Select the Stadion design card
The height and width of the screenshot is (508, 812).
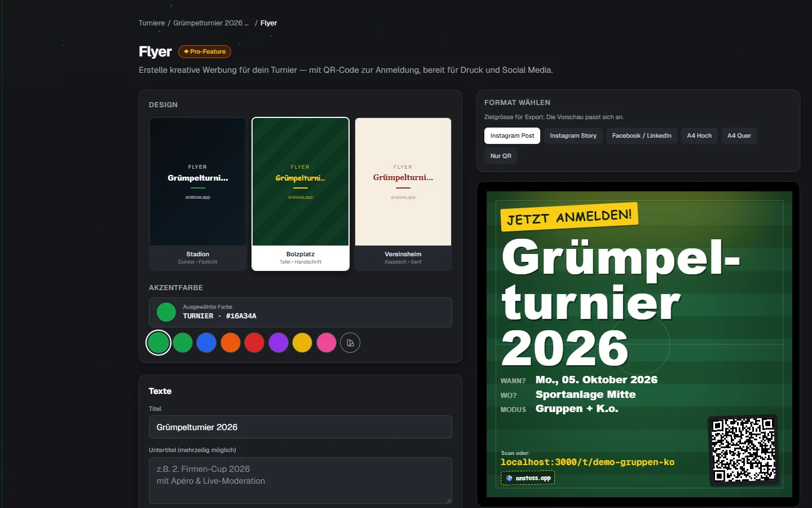(198, 194)
